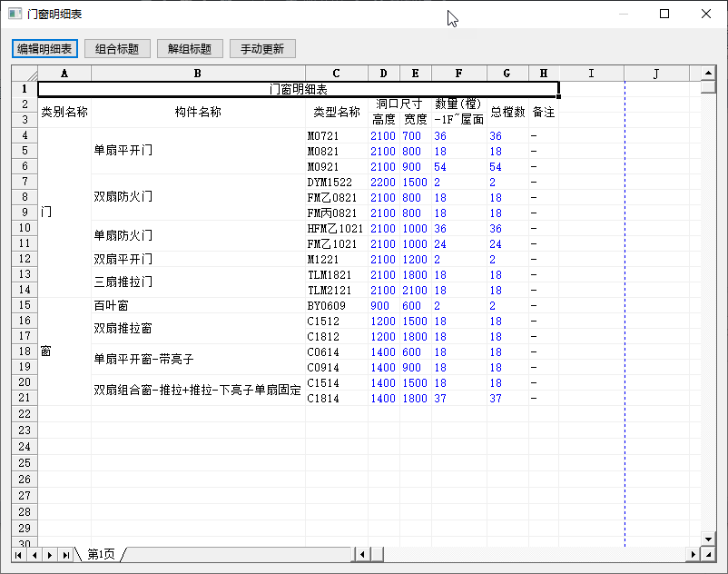Click the DYM1522 type cell
Viewport: 728px width, 574px height.
click(x=337, y=182)
